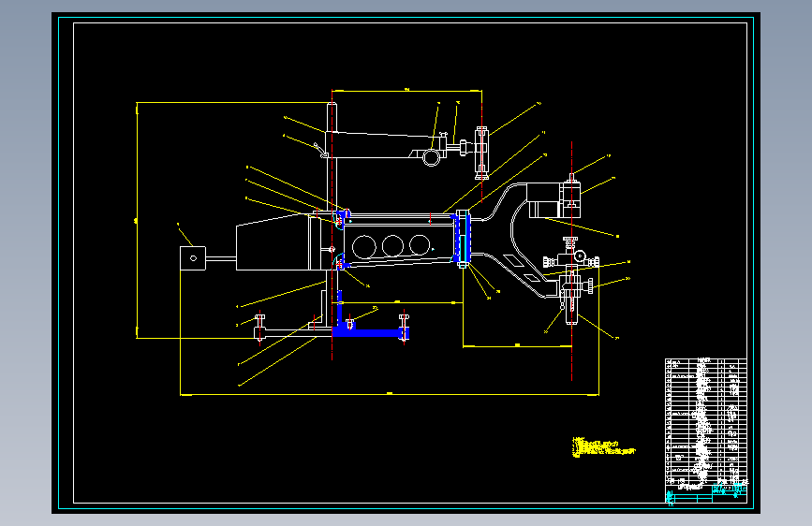Screen dimensions: 812x526
Task: Click the pressure gauge circle on the valve assembly
Action: 580,256
